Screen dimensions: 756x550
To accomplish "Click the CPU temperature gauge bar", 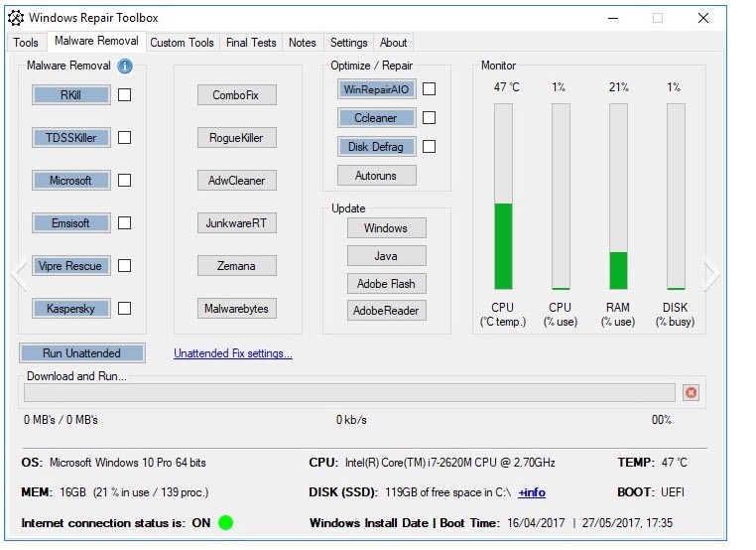I will (503, 197).
